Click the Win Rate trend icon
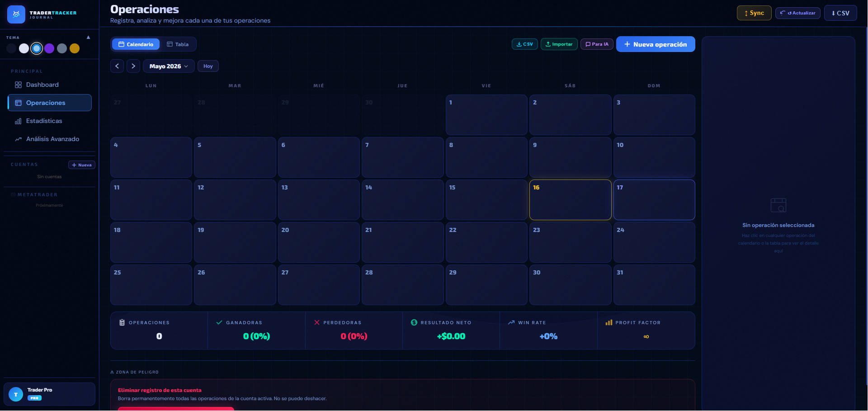Screen dimensions: 868x411 (511, 322)
